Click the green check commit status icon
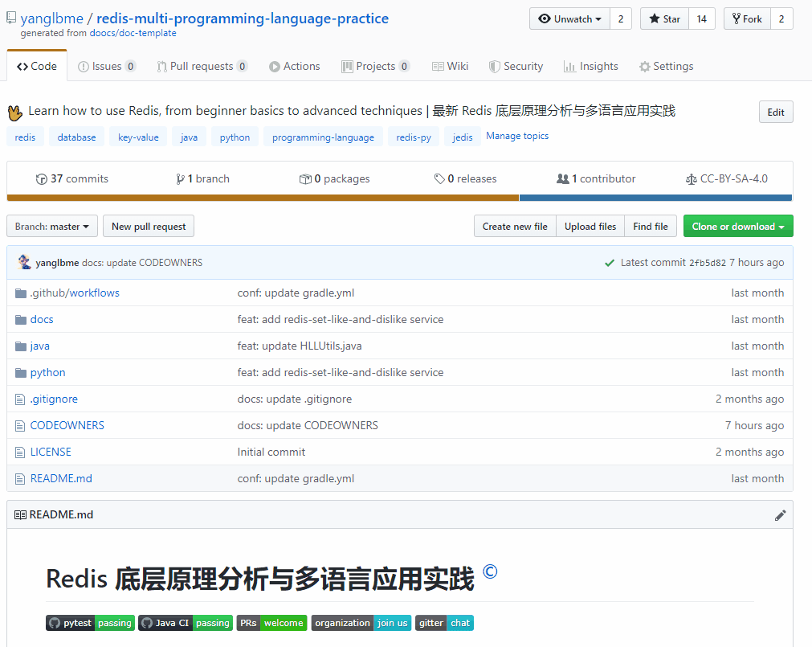 click(x=610, y=263)
